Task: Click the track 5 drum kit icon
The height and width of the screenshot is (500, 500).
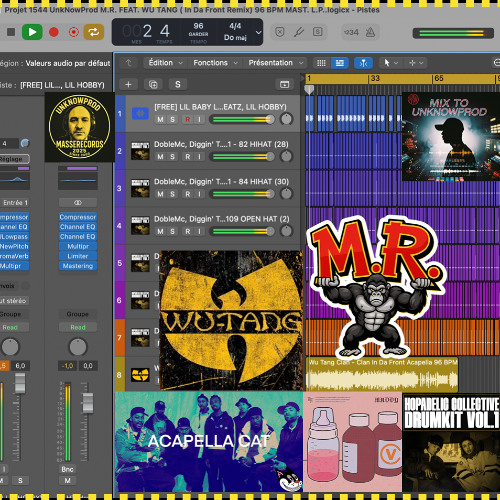Action: pos(140,263)
